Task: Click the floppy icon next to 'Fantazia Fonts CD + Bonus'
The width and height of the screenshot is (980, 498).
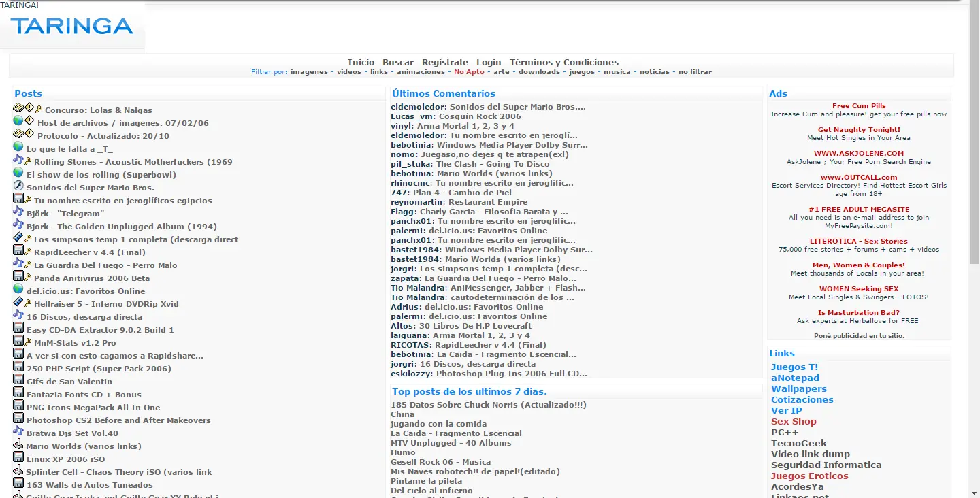Action: pyautogui.click(x=18, y=393)
